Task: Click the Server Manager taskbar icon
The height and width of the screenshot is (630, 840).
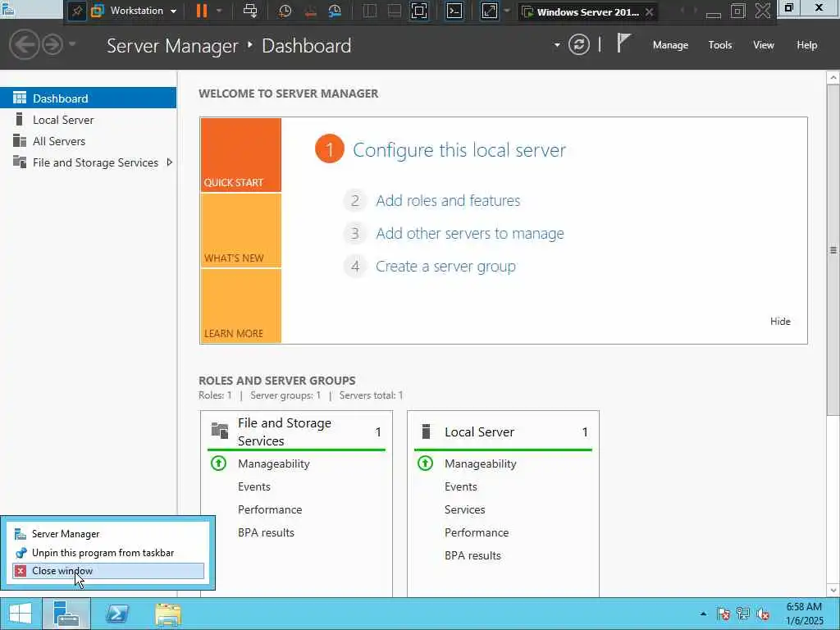Action: coord(67,614)
